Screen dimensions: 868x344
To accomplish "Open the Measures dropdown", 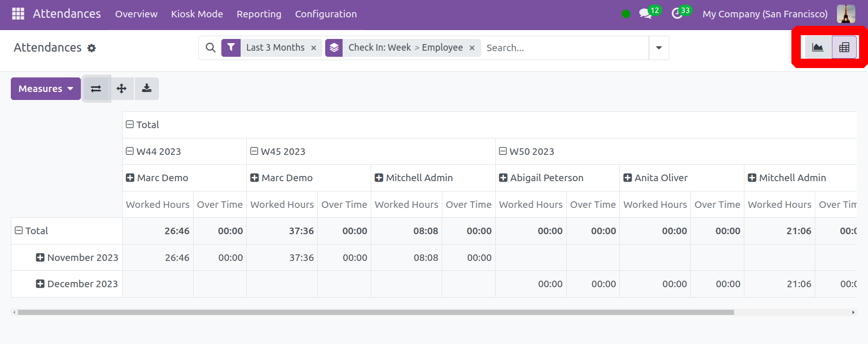I will tap(46, 89).
